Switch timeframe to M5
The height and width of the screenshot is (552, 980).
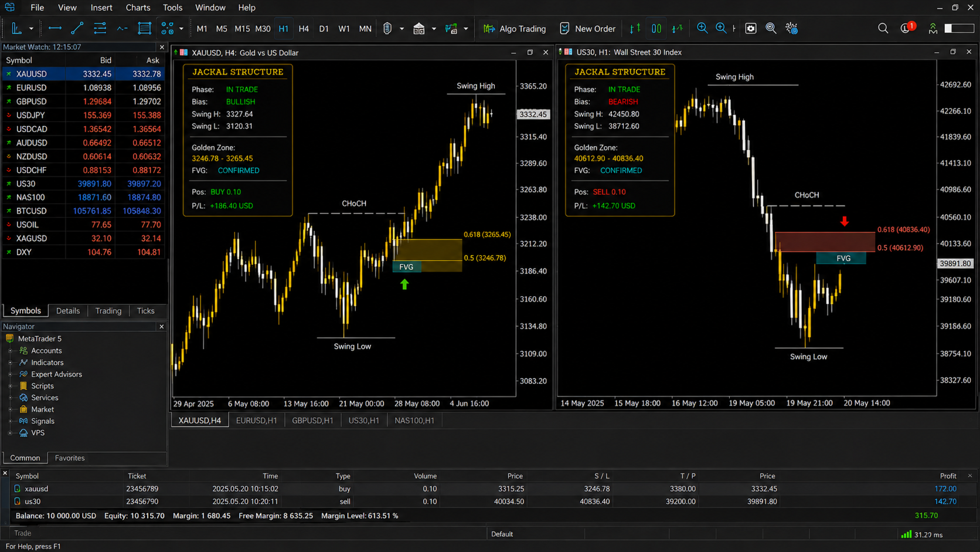(222, 28)
